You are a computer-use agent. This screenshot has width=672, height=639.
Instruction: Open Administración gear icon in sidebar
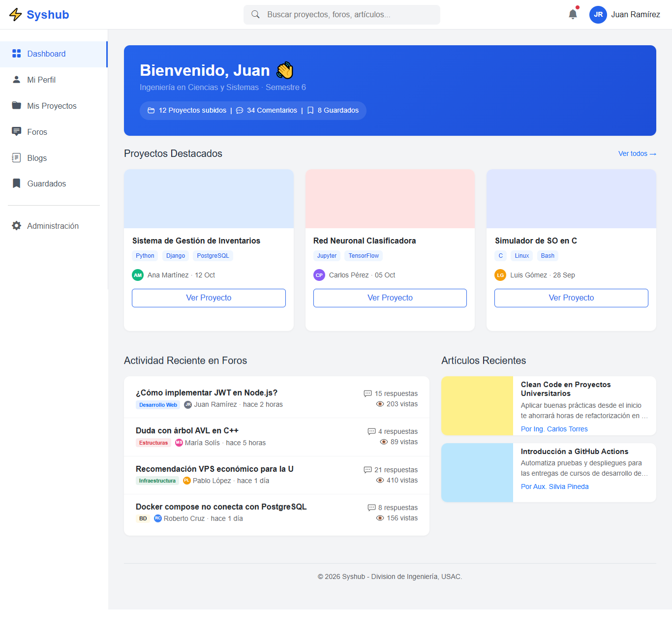point(17,226)
